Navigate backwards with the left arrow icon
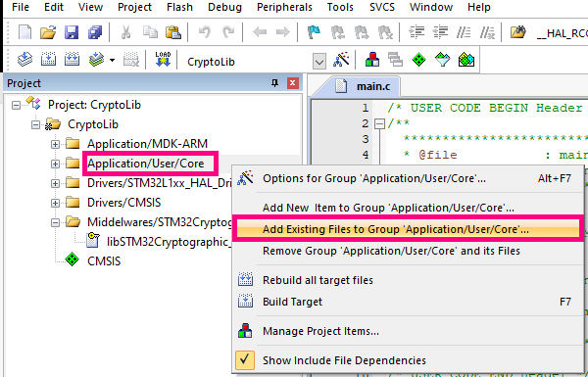The image size is (588, 377). pyautogui.click(x=260, y=32)
